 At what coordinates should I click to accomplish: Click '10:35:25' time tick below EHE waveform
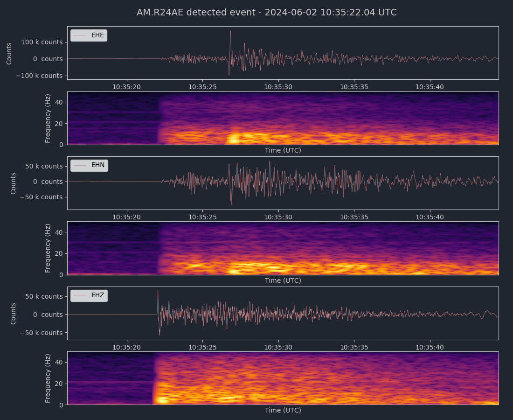tap(202, 87)
